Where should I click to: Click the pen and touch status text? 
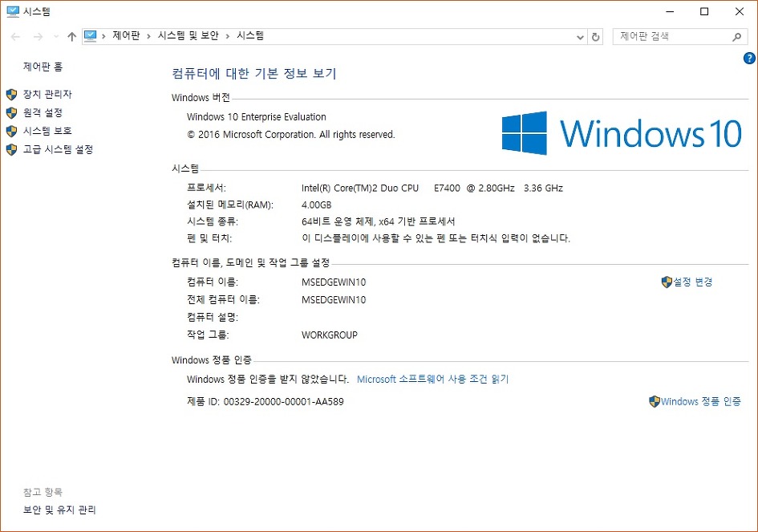coord(436,238)
